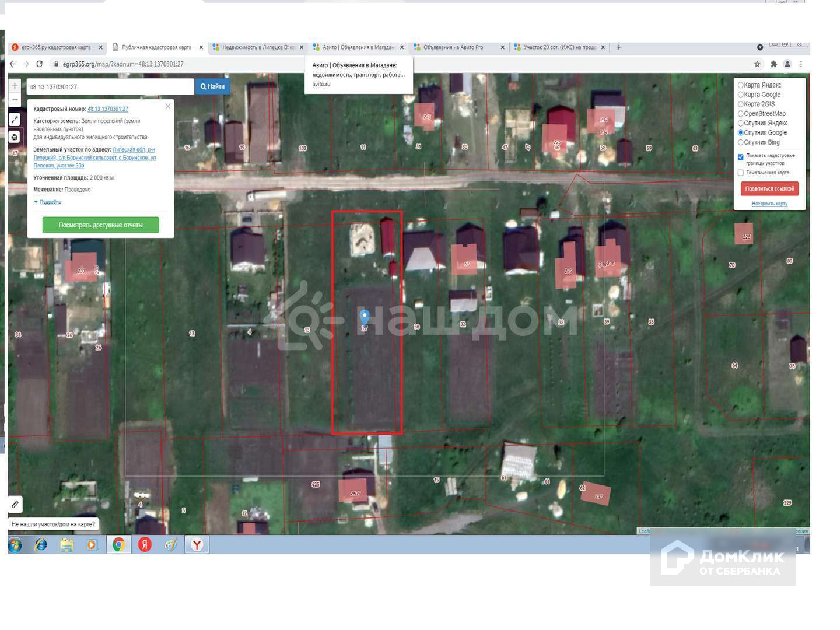Bookmark this page with the star
Image resolution: width=840 pixels, height=630 pixels.
click(x=757, y=64)
